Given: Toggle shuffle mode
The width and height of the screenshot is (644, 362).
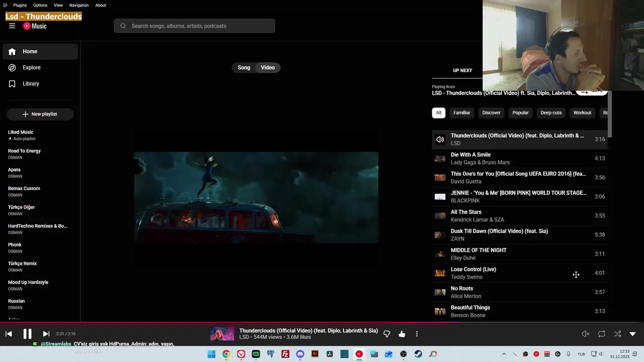Looking at the screenshot, I should point(617,334).
